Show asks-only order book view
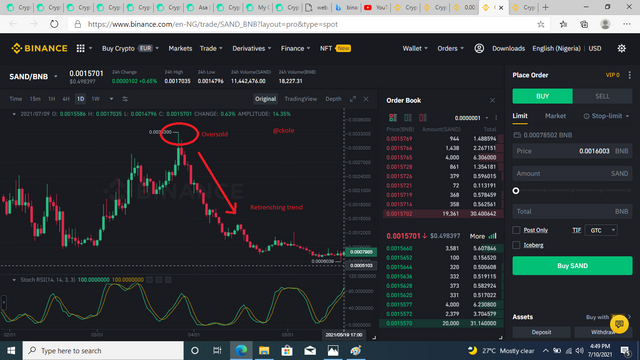 click(423, 118)
